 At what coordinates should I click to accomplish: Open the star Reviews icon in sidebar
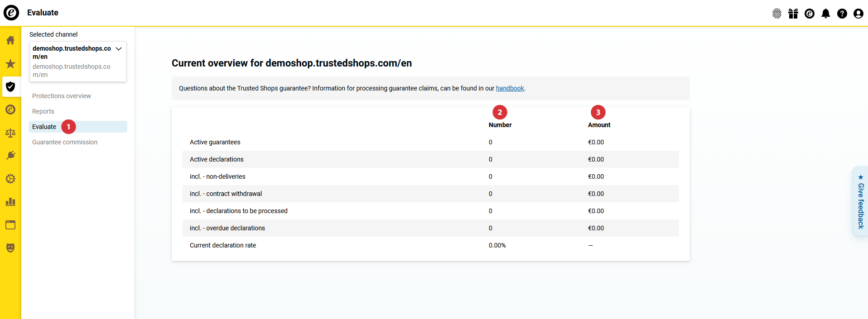point(10,63)
